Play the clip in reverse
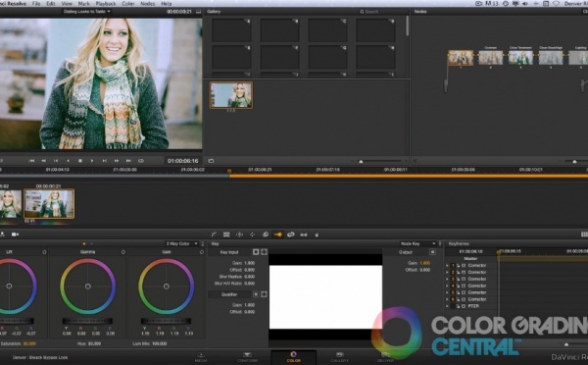Viewport: 588px width, 365px height. 68,161
